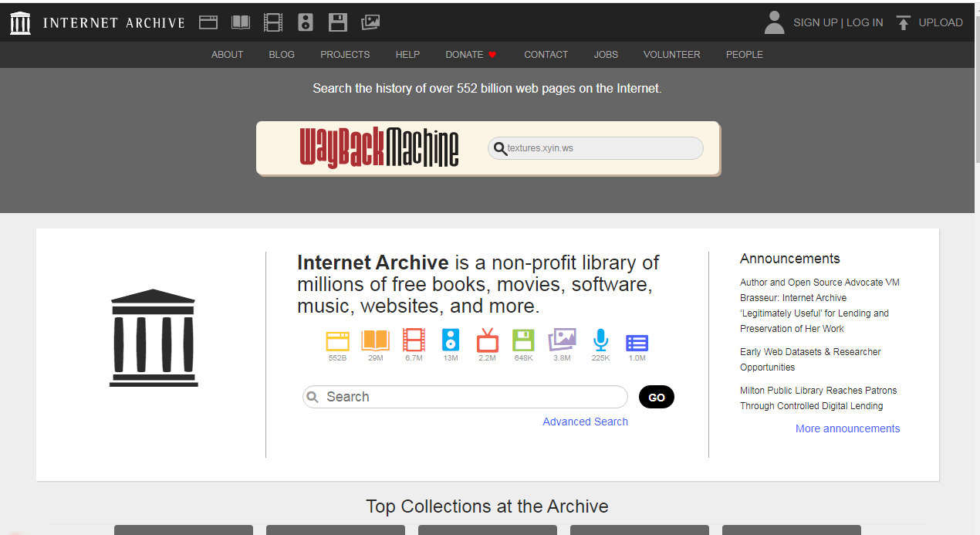Open the Texts book icon in top navbar
The image size is (980, 535).
241,22
